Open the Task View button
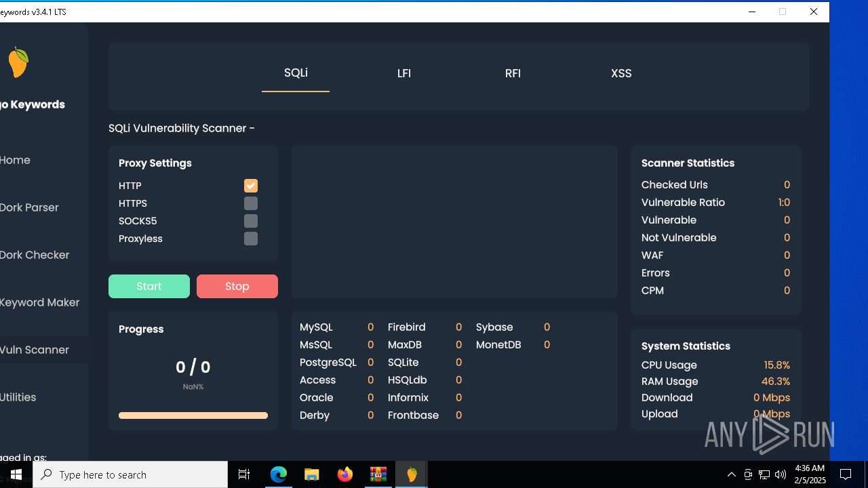This screenshot has width=868, height=488. 244,474
